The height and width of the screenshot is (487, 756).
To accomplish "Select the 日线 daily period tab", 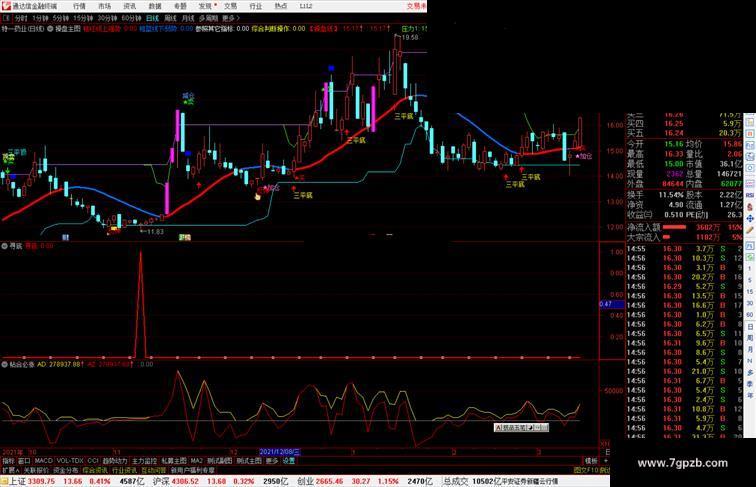I will point(152,18).
